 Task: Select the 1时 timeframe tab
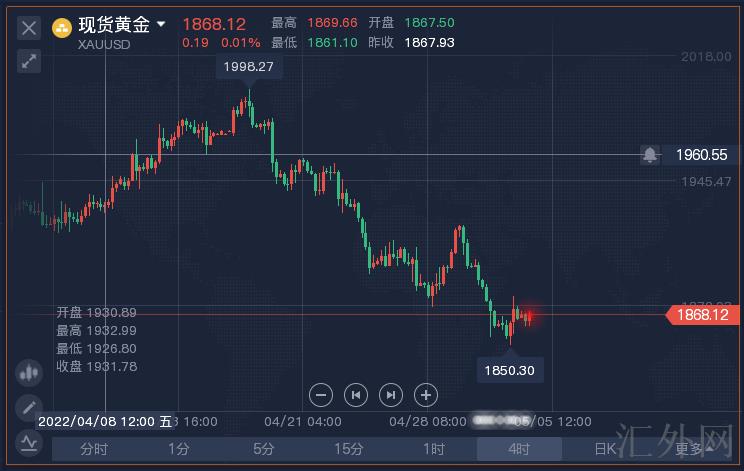point(433,449)
